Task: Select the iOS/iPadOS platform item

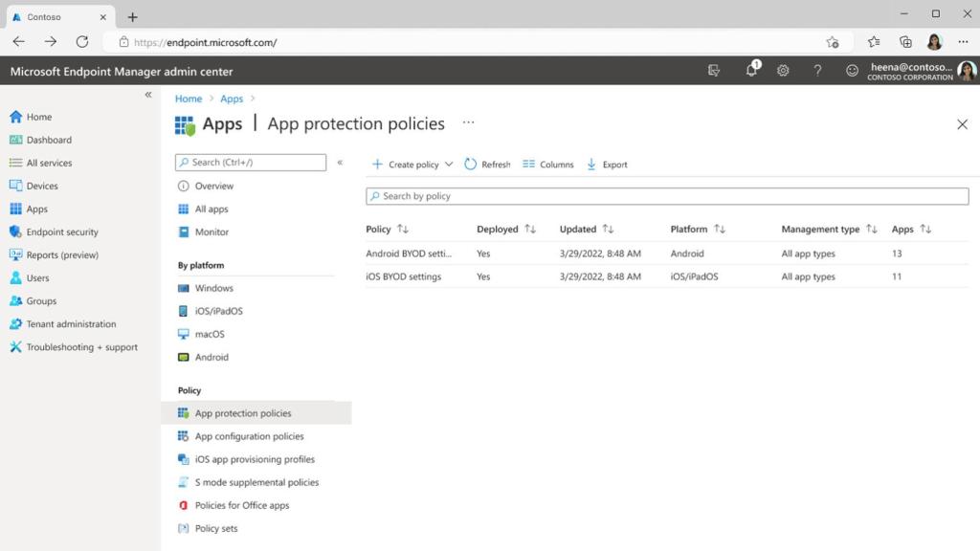Action: click(x=211, y=311)
